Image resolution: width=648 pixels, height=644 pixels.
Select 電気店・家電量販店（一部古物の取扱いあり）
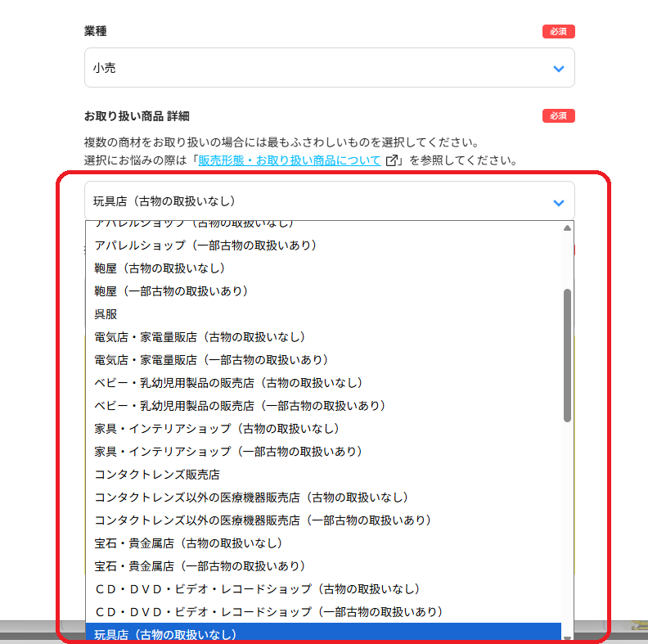click(x=211, y=360)
